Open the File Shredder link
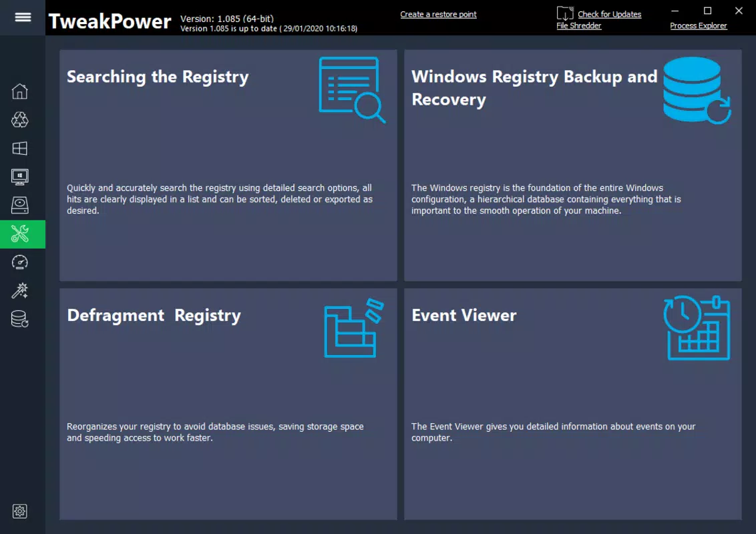The height and width of the screenshot is (534, 756). [578, 25]
